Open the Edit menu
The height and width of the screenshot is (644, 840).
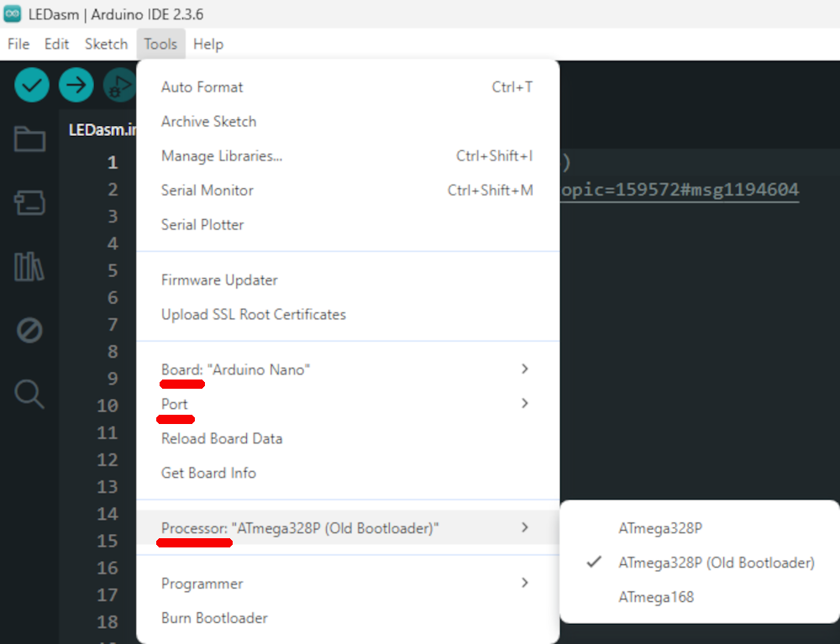pyautogui.click(x=57, y=44)
